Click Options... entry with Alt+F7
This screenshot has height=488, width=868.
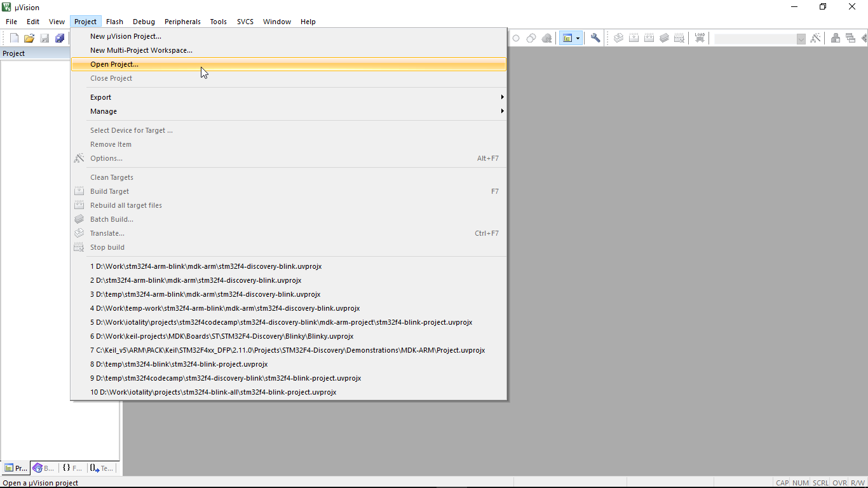coord(288,158)
